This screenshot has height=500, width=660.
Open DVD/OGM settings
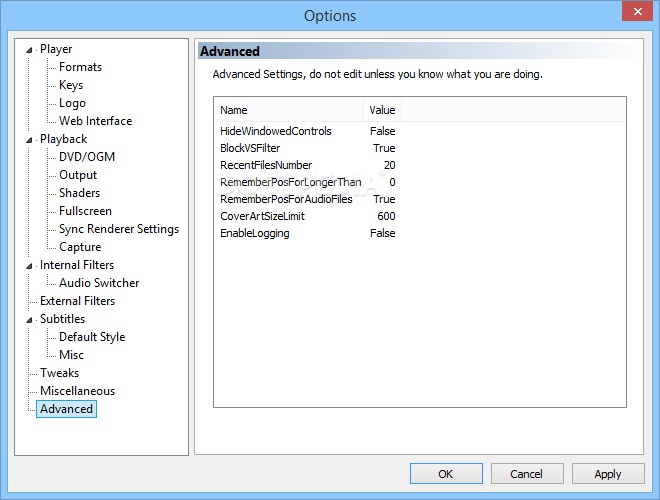(87, 157)
